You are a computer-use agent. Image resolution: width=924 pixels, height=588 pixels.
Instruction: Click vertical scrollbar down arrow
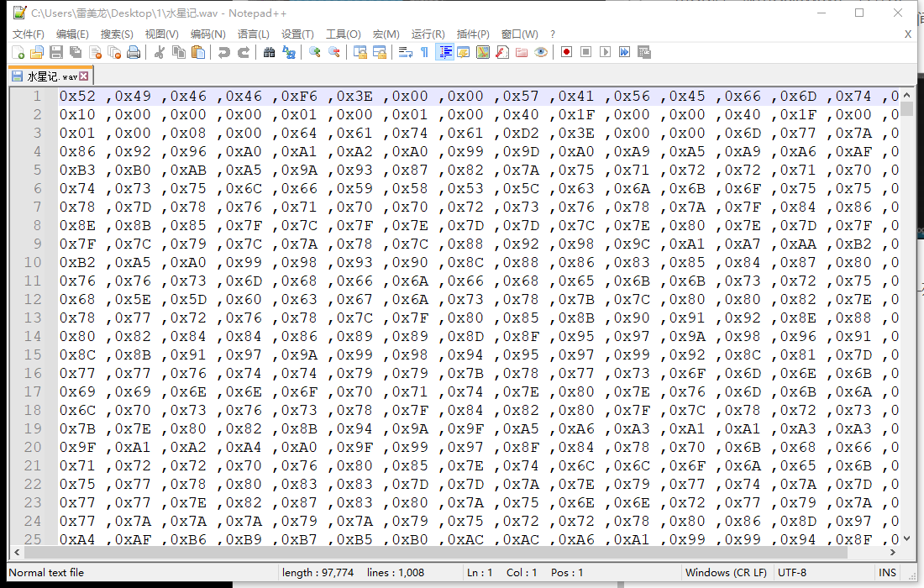point(907,538)
